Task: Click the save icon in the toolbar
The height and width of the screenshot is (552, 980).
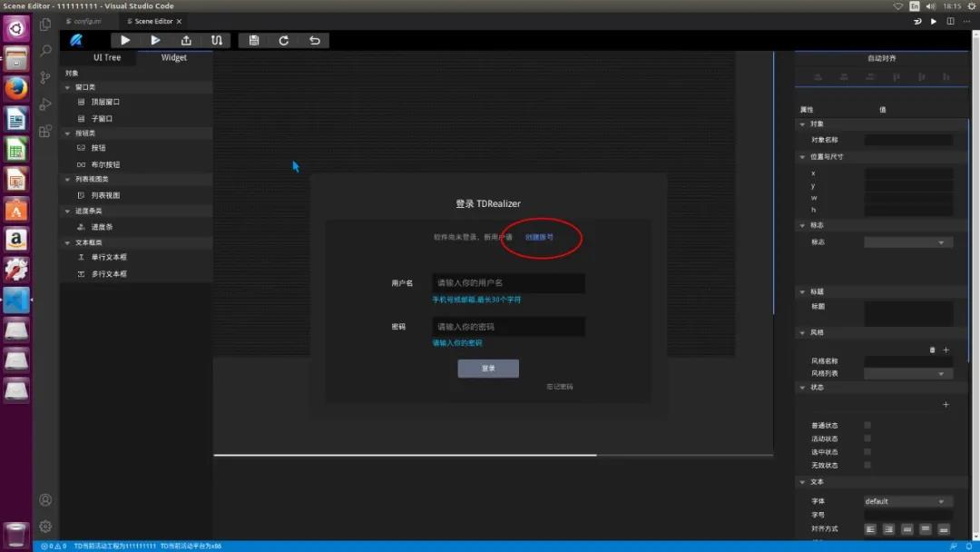Action: point(253,40)
